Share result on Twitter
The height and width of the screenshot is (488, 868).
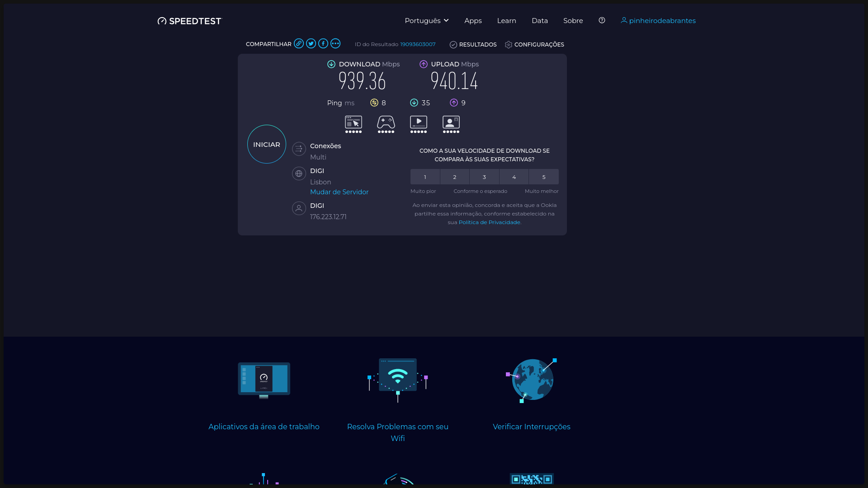[311, 43]
